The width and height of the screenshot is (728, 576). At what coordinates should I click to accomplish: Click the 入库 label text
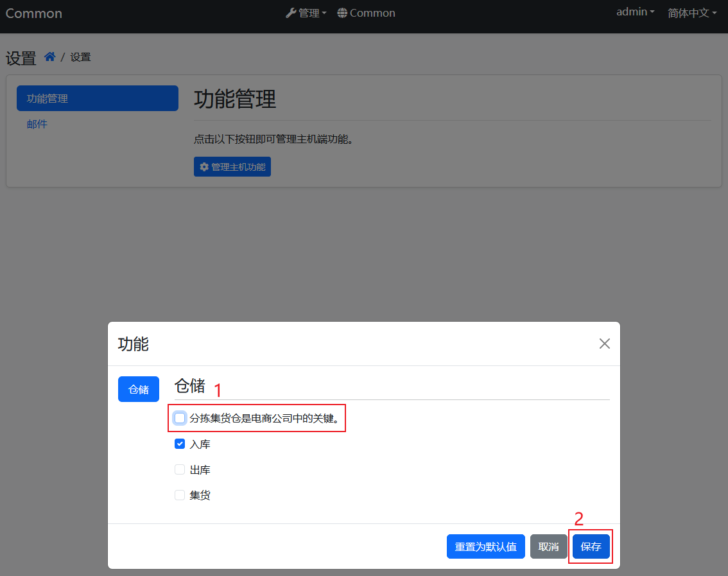[200, 444]
